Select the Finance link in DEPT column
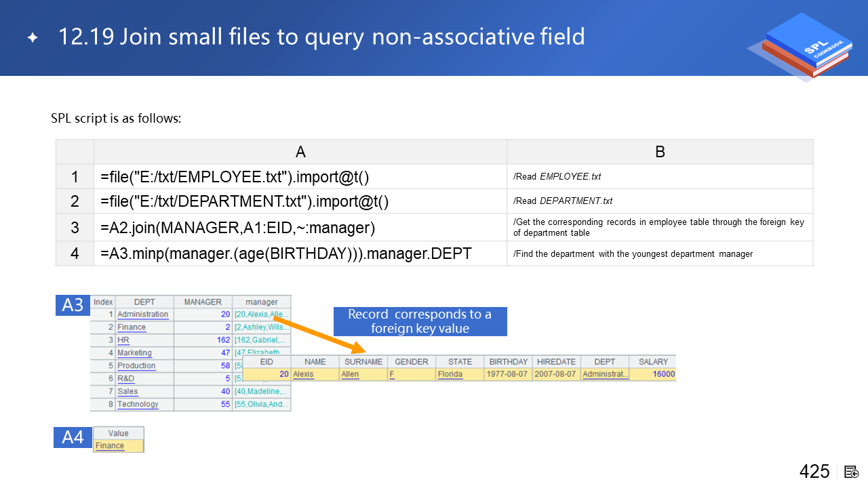The width and height of the screenshot is (868, 488). (x=132, y=327)
